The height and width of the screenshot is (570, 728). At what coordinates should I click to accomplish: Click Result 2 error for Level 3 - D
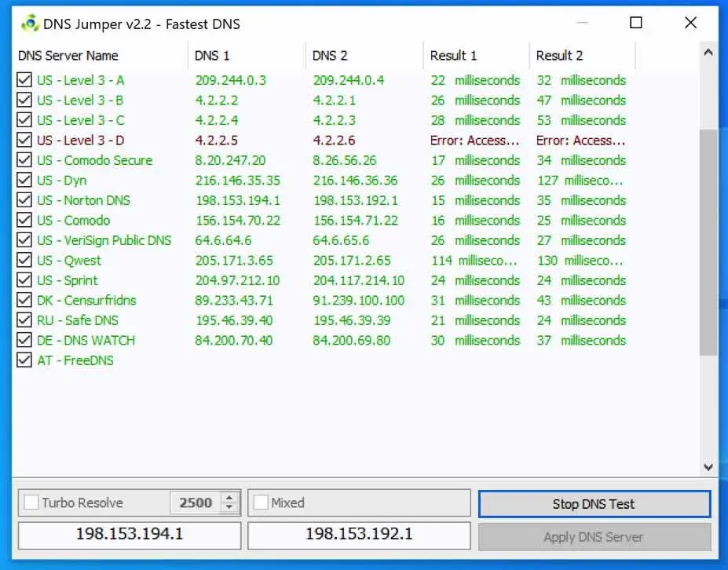(580, 141)
